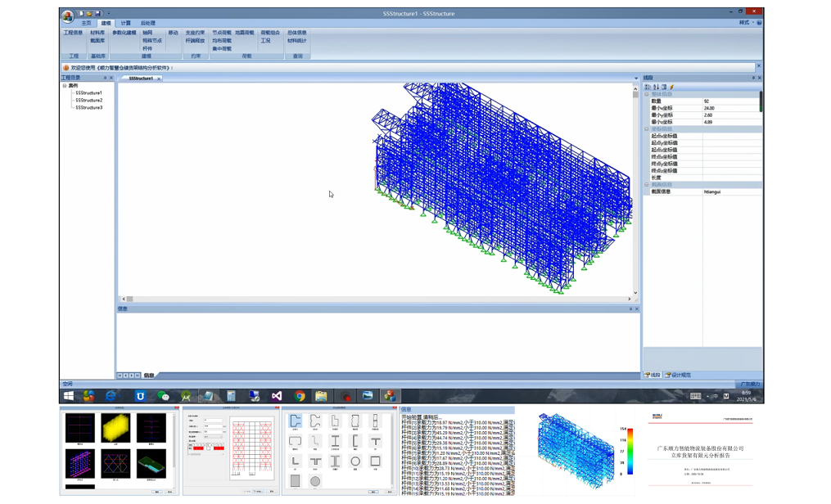This screenshot has width=831, height=504.
Task: Open Google Chrome from the taskbar
Action: click(x=300, y=396)
